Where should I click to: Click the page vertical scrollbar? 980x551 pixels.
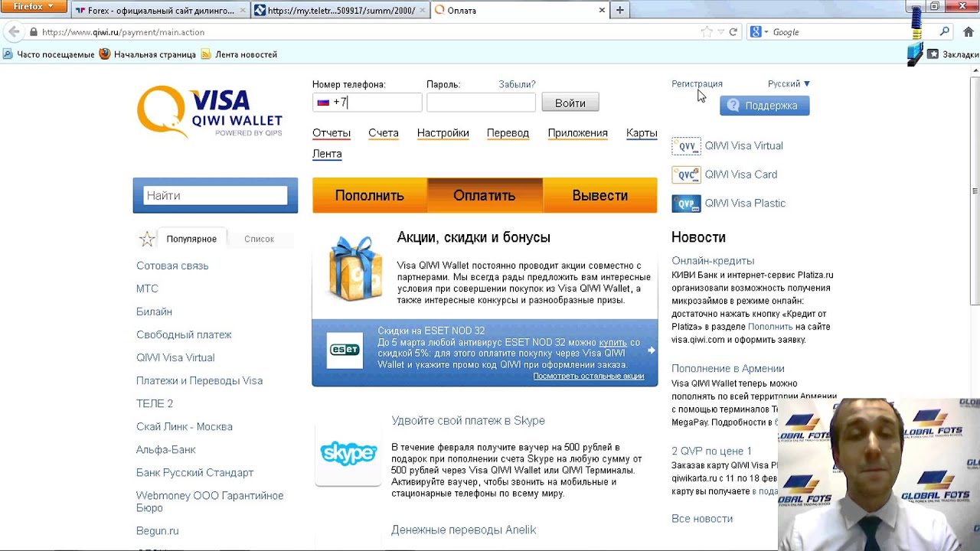pyautogui.click(x=975, y=191)
